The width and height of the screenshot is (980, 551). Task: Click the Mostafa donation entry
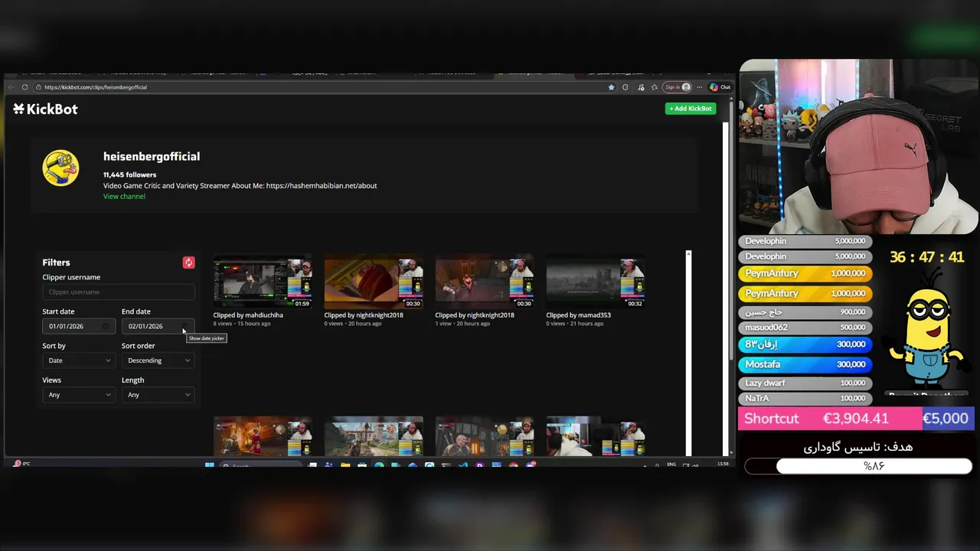tap(805, 364)
